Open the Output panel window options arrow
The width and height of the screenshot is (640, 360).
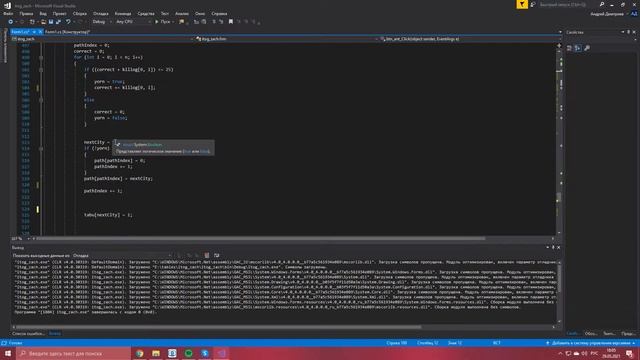click(x=547, y=247)
